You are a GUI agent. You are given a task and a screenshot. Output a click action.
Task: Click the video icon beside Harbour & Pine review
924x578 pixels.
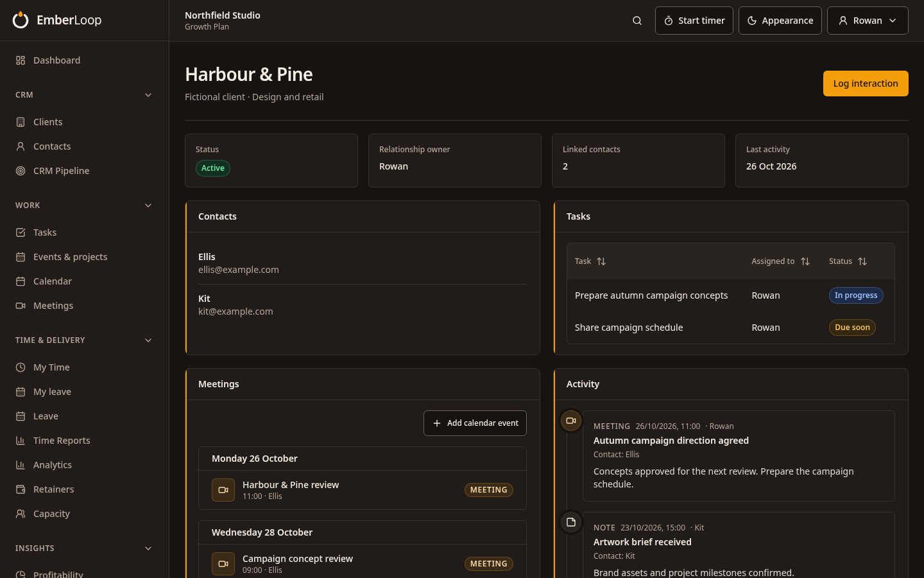coord(223,490)
